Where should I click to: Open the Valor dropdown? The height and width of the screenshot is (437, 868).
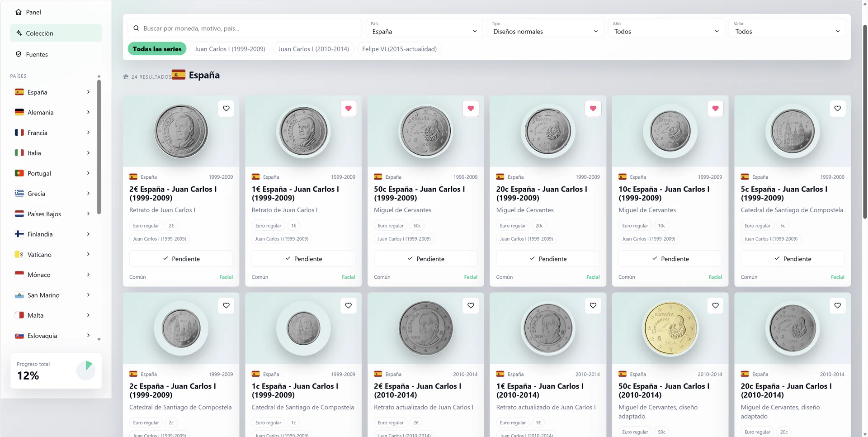[x=787, y=28]
